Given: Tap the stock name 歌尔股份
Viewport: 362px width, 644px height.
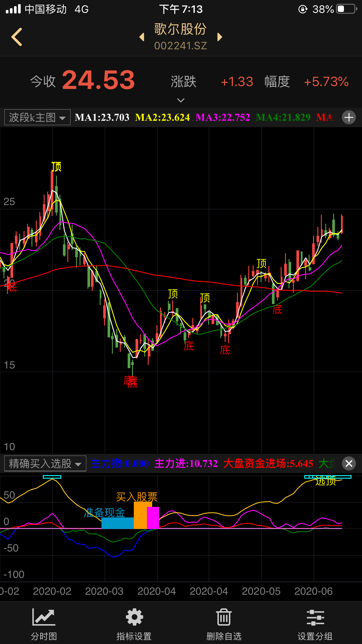Looking at the screenshot, I should tap(180, 29).
